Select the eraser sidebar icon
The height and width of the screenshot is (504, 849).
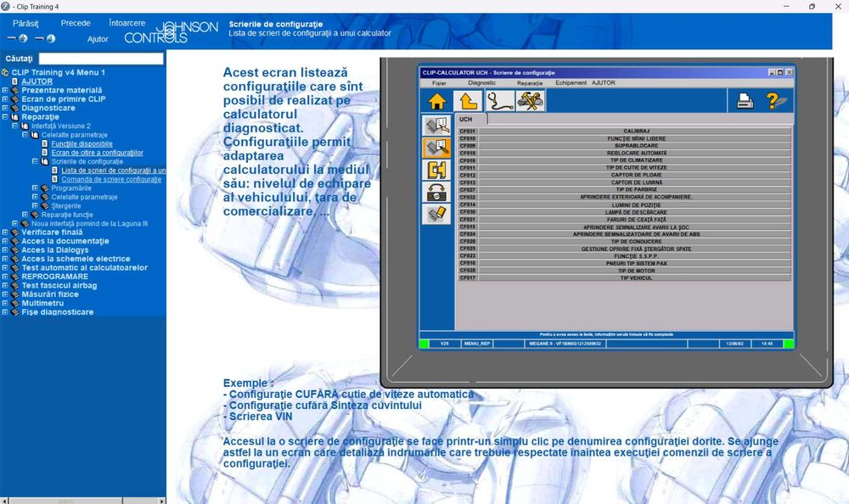436,215
